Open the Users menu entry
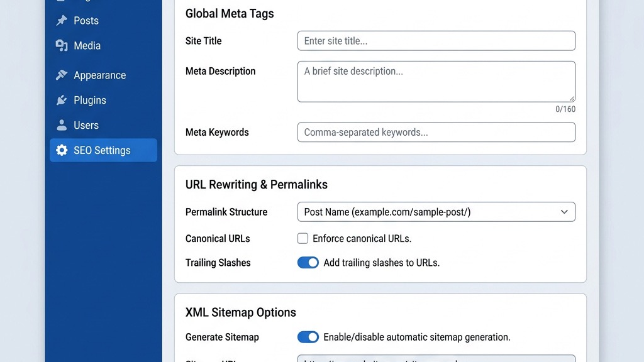This screenshot has height=362, width=644. [x=86, y=125]
